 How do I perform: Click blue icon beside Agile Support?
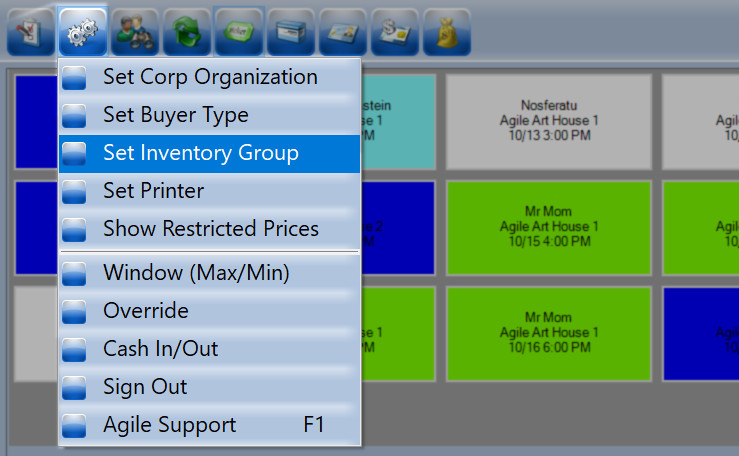point(74,426)
